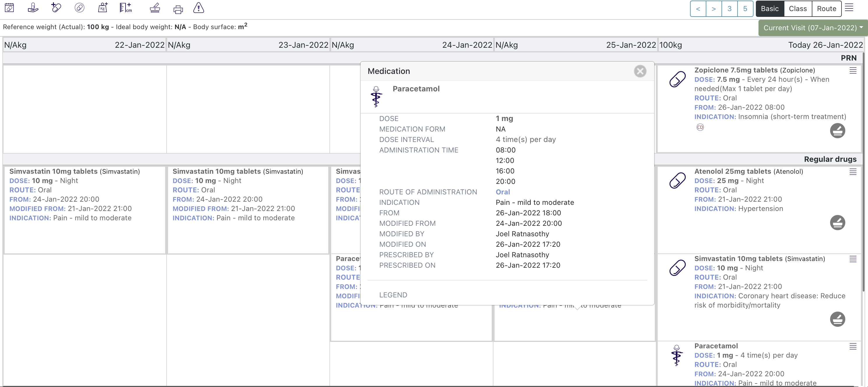Click the hand holding pill icon
The height and width of the screenshot is (387, 868).
pyautogui.click(x=33, y=8)
